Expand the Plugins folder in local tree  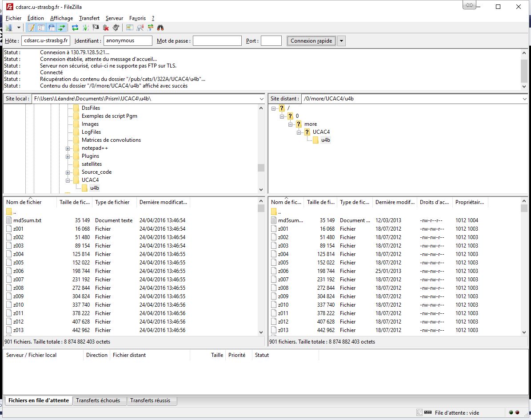click(68, 156)
